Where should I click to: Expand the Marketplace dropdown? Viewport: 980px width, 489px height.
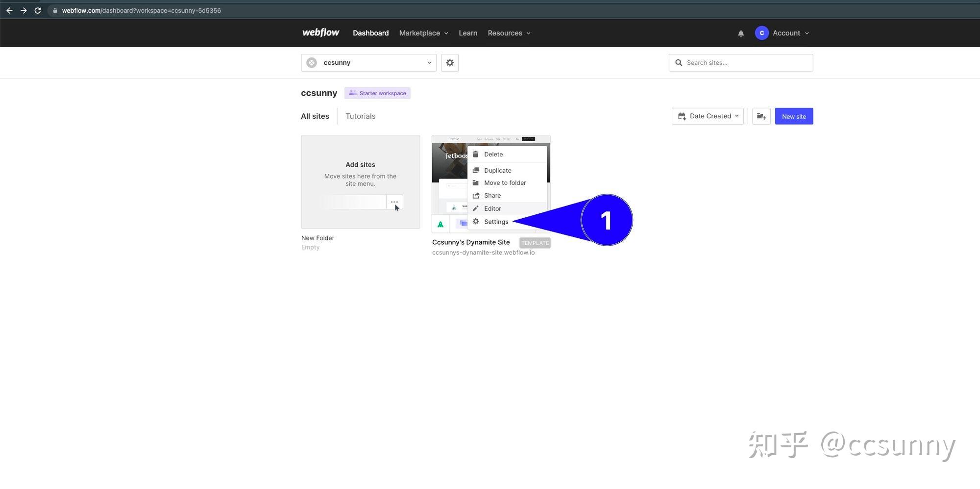424,33
